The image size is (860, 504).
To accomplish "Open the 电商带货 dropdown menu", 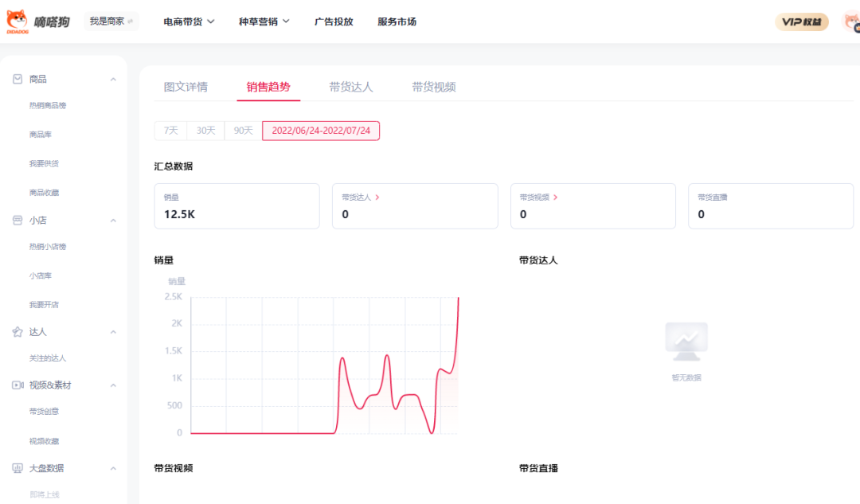I will point(189,21).
